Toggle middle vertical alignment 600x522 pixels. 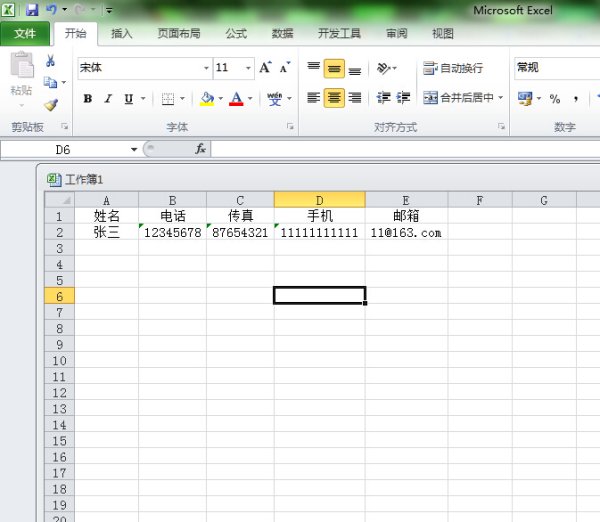(334, 69)
